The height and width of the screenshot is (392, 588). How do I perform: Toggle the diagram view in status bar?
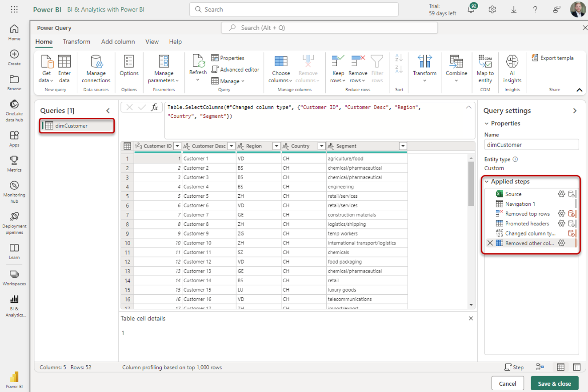coord(540,367)
